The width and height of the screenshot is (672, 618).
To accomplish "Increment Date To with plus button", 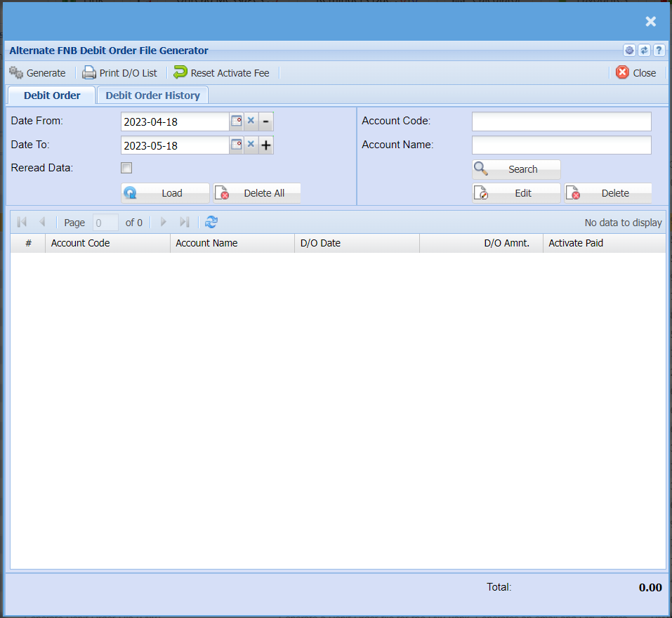I will pyautogui.click(x=266, y=145).
